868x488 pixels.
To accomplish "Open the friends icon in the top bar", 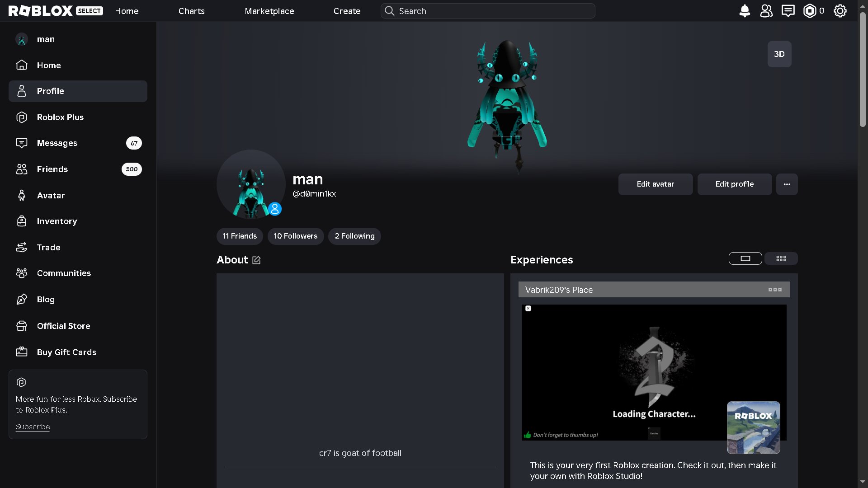I will tap(766, 11).
